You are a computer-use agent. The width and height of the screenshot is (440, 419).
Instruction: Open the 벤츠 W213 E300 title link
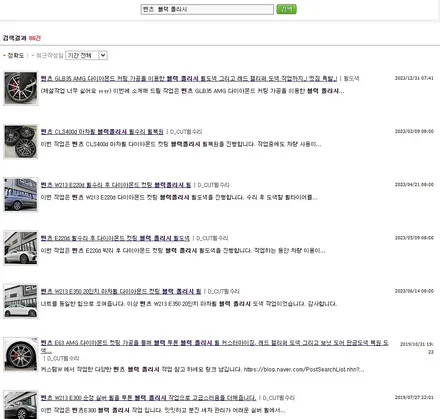pos(148,398)
